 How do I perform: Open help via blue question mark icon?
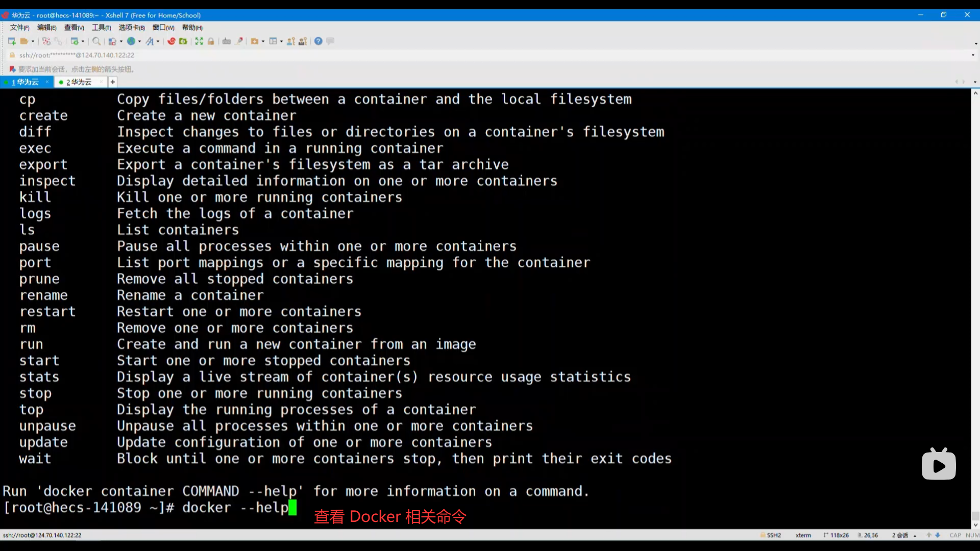tap(318, 41)
